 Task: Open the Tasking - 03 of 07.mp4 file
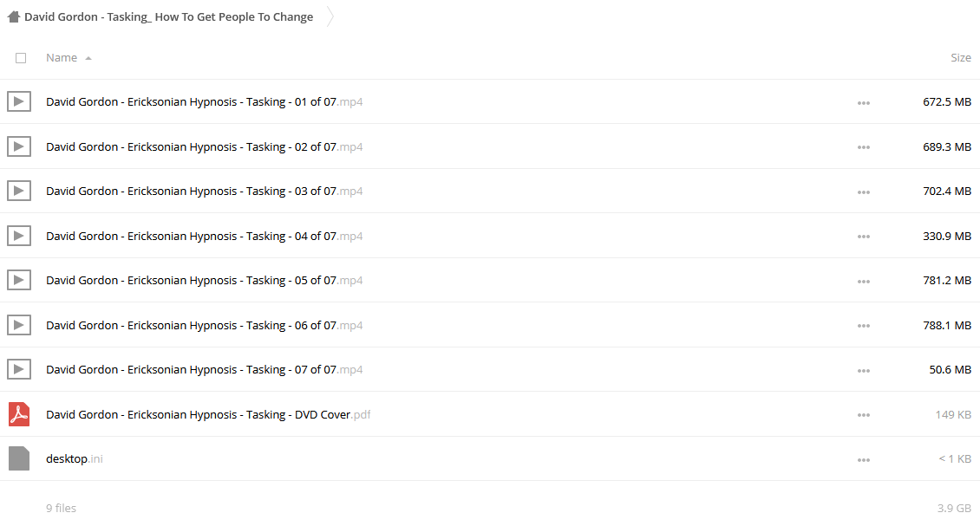tap(205, 192)
